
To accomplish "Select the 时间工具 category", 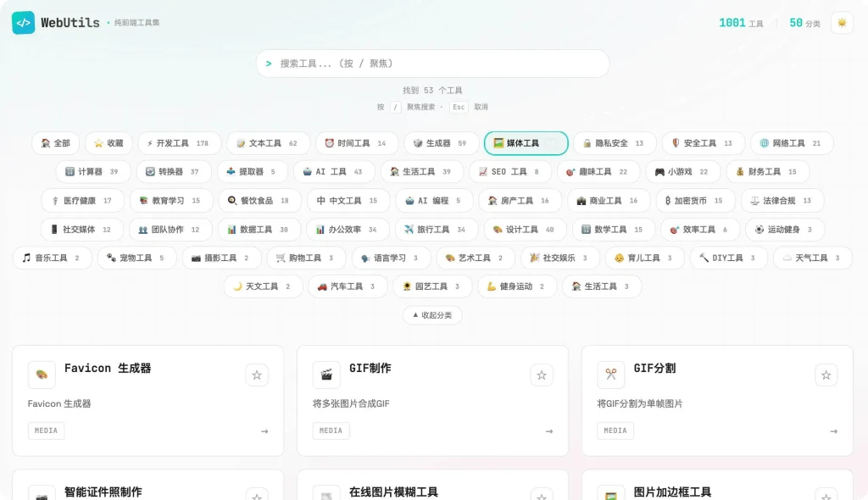I will tap(357, 143).
